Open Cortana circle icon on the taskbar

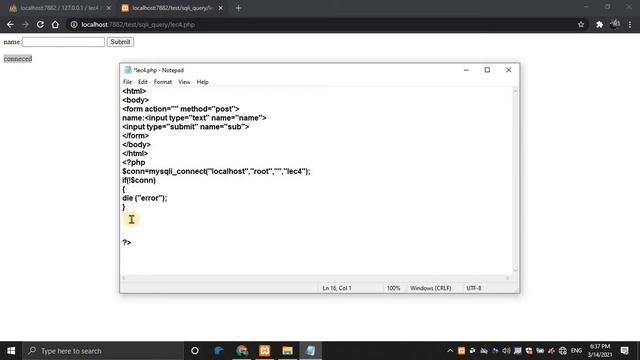[195, 351]
